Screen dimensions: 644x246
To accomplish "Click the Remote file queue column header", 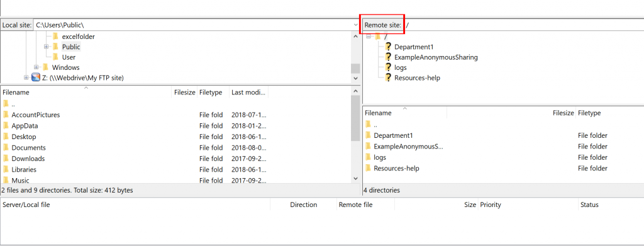I will 365,204.
